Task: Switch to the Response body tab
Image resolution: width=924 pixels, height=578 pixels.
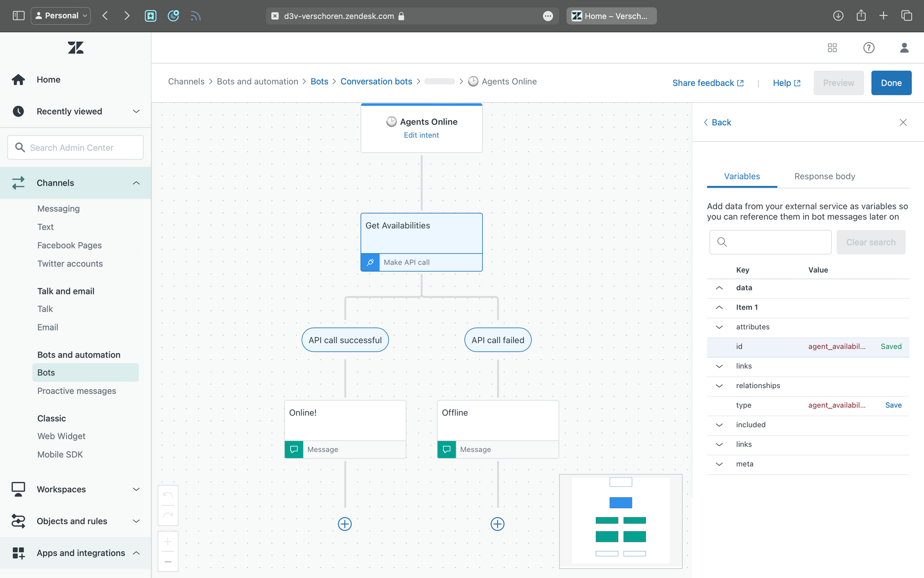Action: point(824,176)
